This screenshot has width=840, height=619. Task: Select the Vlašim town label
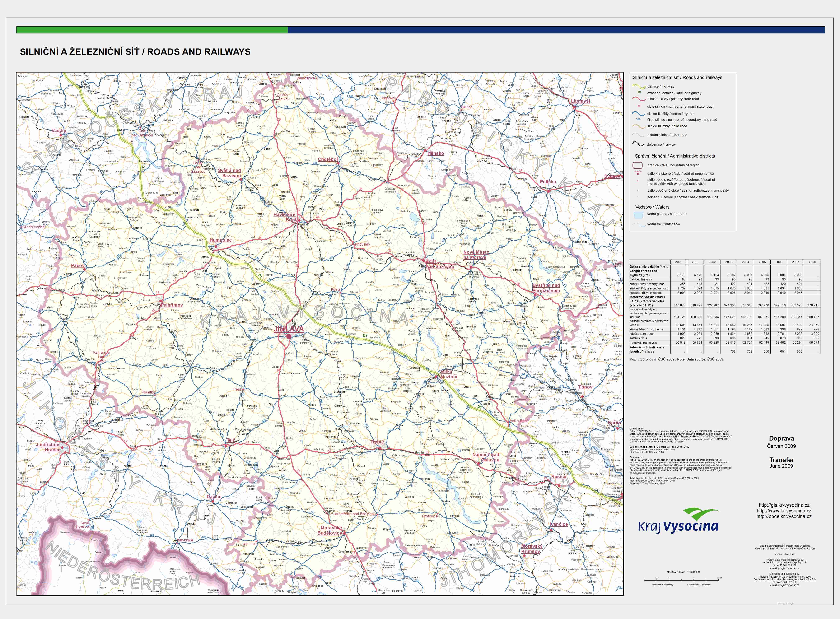click(x=59, y=131)
